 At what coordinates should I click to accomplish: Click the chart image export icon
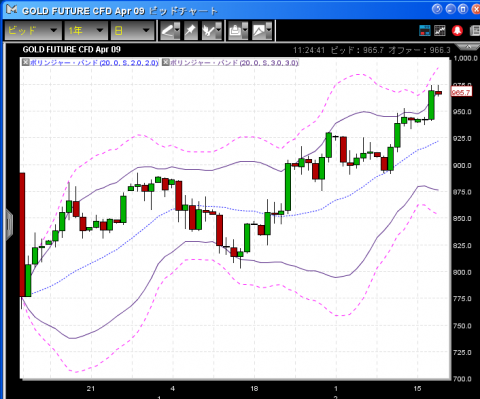pyautogui.click(x=259, y=31)
